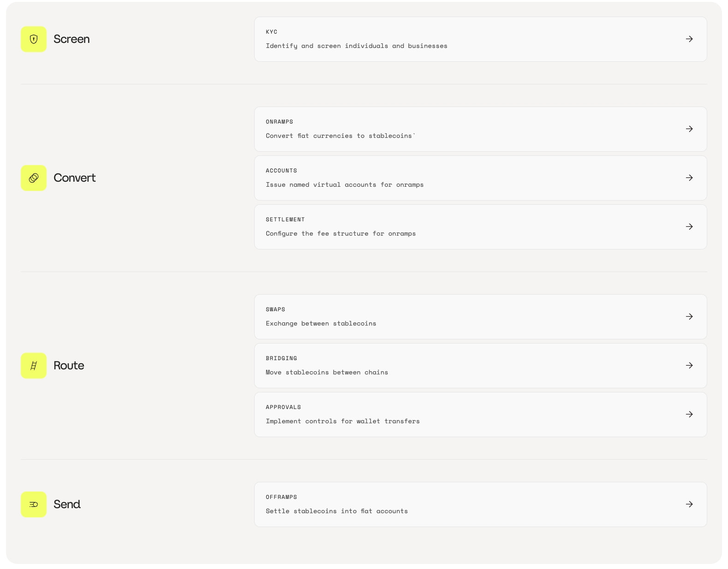Click 'Implement controls for wallet transfers' text
This screenshot has width=728, height=569.
[x=342, y=421]
